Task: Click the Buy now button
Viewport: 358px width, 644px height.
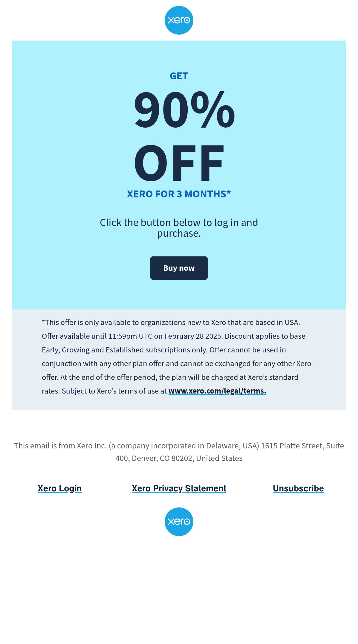Action: click(x=179, y=268)
